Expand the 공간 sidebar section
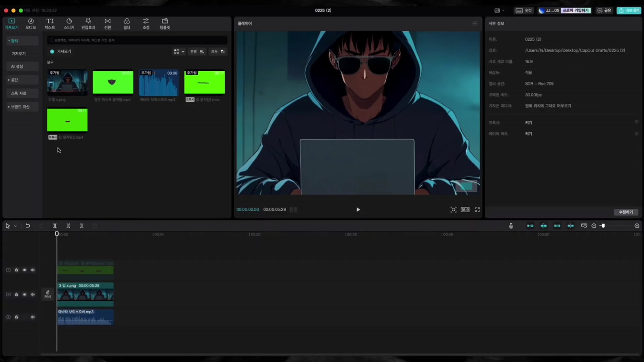The width and height of the screenshot is (644, 362). (x=22, y=80)
